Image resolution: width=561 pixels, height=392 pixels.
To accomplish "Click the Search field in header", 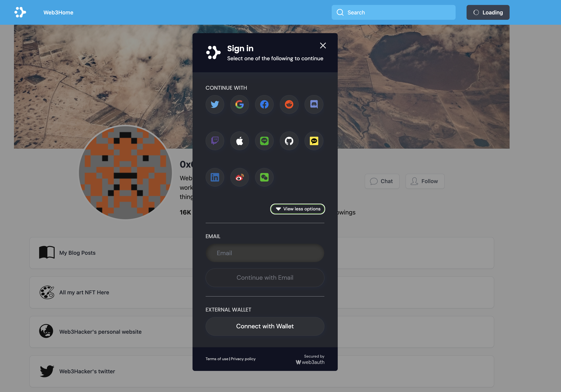I will 393,12.
